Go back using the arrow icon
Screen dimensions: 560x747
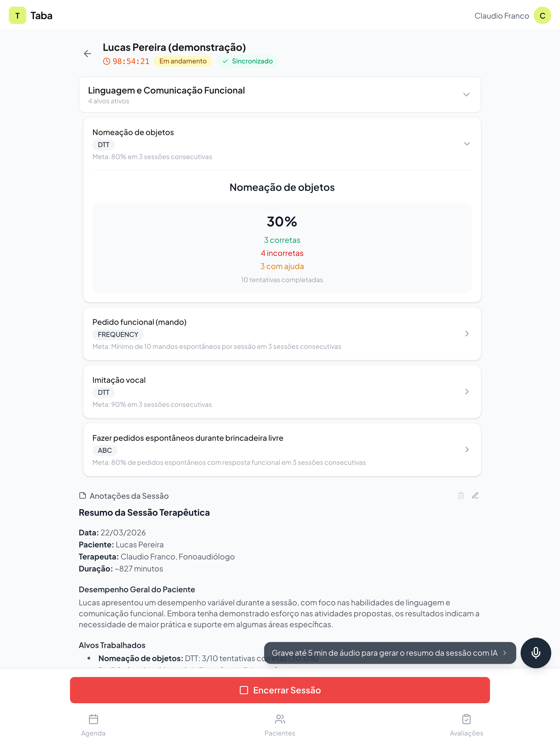point(87,54)
